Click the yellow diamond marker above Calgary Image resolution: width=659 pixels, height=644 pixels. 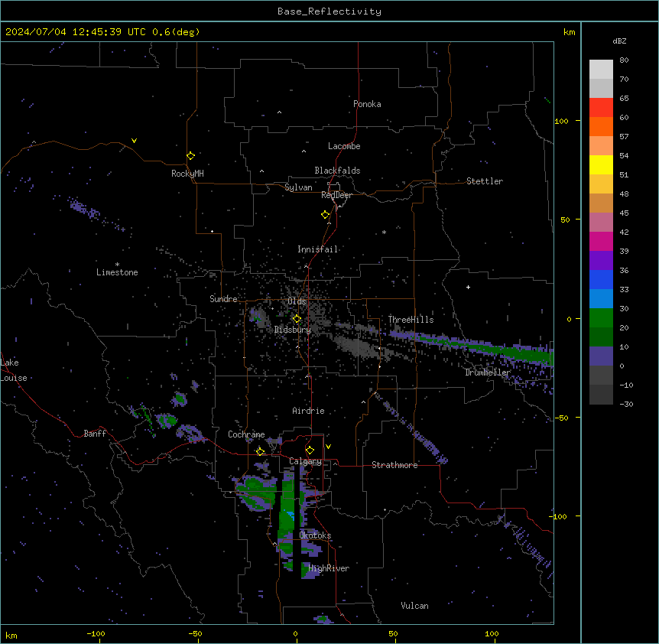[x=310, y=450]
